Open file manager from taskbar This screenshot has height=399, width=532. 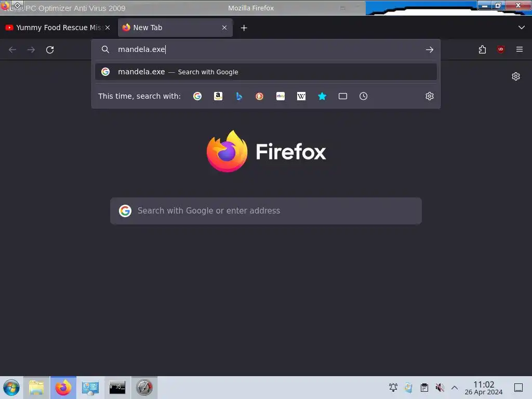coord(37,388)
